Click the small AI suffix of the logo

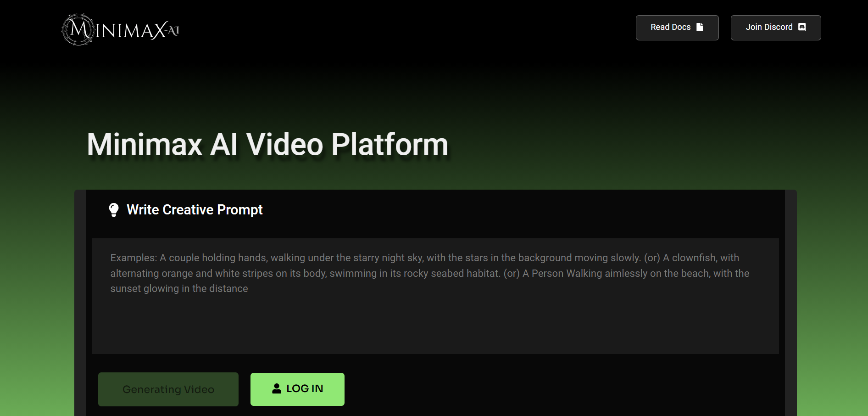173,31
